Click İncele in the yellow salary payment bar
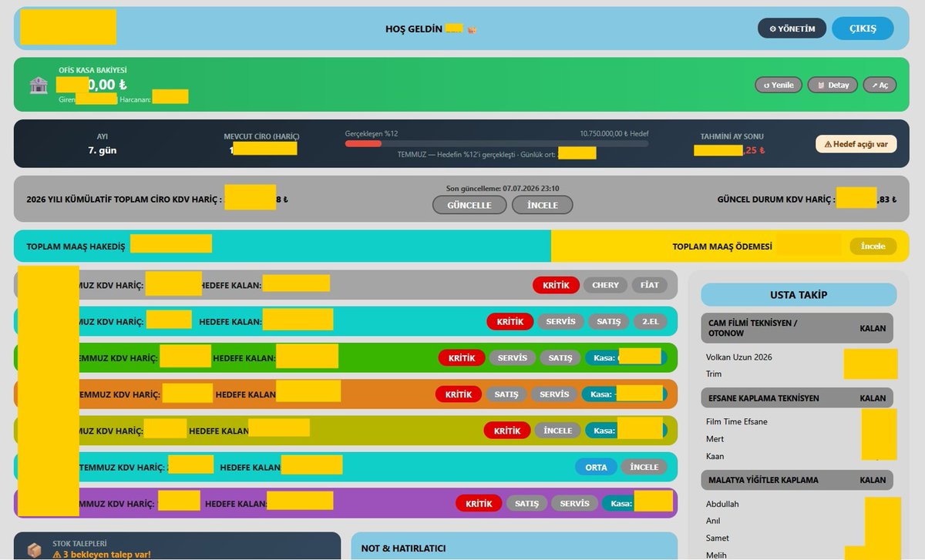This screenshot has height=560, width=925. [x=873, y=246]
